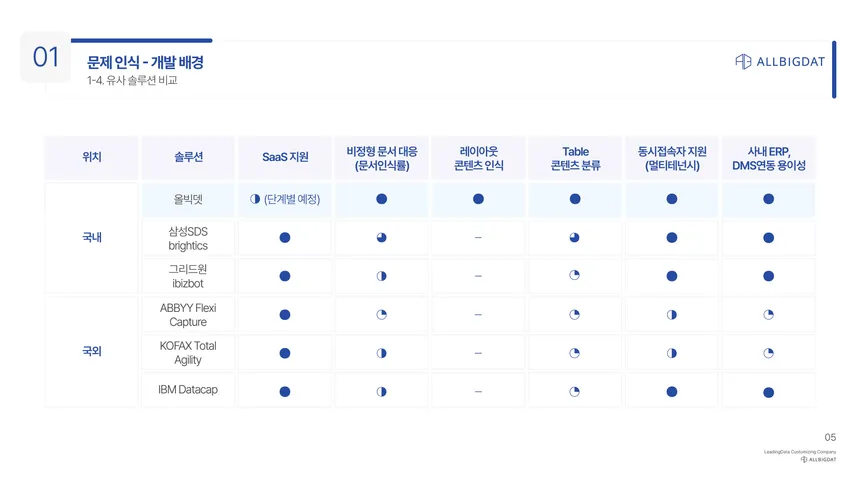
Task: Click the 'Table 콘텐츠 분류' column header
Action: coord(575,158)
